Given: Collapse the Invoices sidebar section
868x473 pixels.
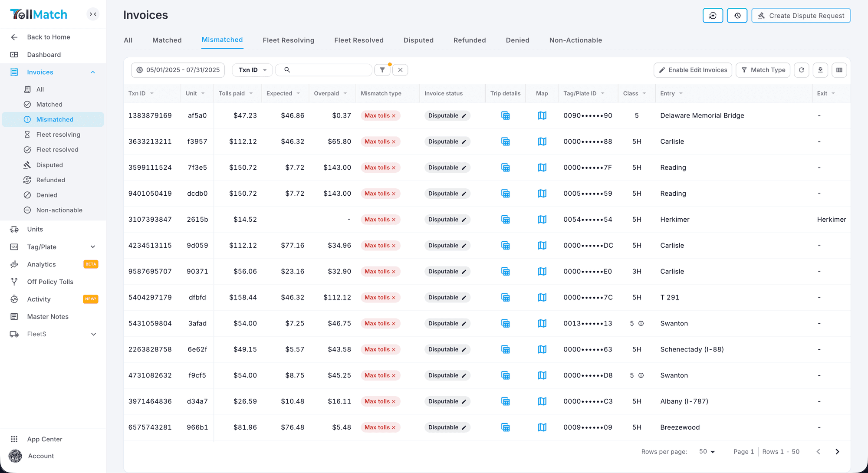Looking at the screenshot, I should tap(93, 72).
